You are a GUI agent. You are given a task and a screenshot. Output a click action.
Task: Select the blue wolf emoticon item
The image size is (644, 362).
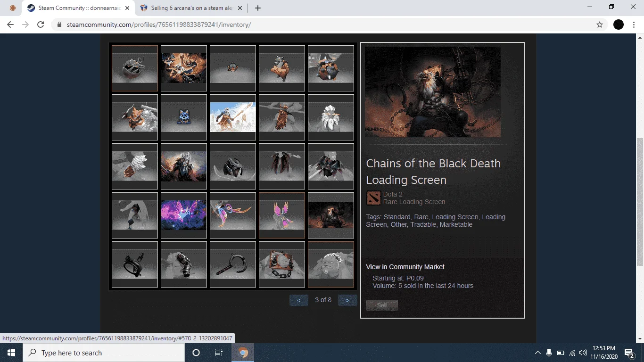click(x=184, y=117)
